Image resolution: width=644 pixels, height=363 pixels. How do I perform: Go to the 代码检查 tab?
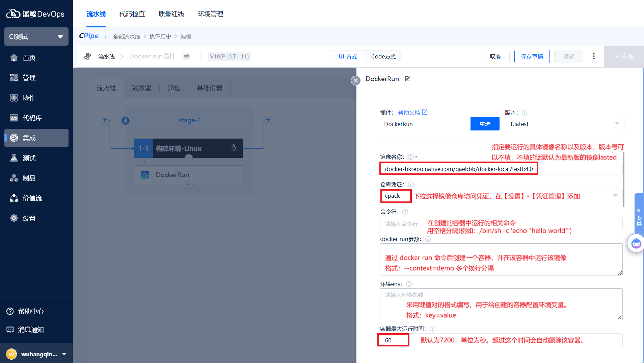[x=132, y=14]
